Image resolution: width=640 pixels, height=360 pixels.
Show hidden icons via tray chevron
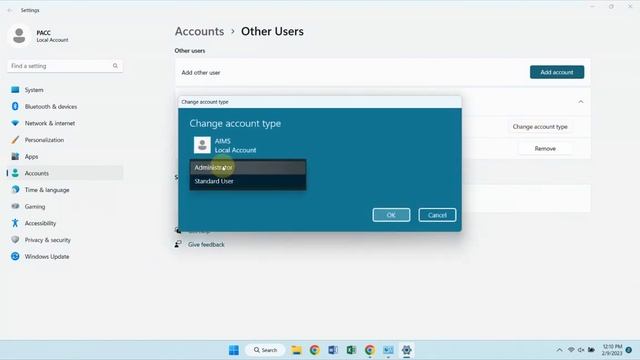[559, 350]
